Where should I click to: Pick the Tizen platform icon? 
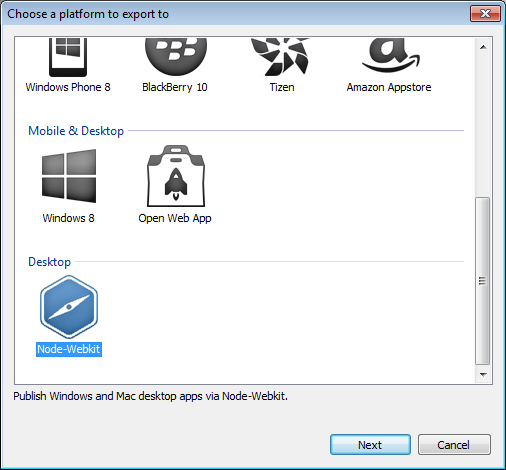[281, 57]
